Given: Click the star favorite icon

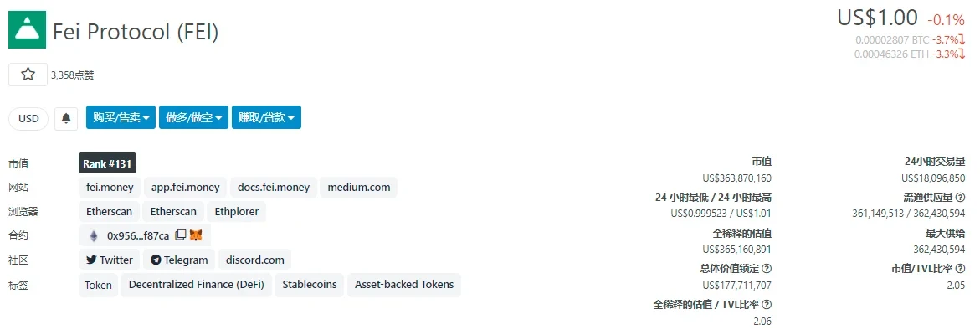Looking at the screenshot, I should coord(28,75).
